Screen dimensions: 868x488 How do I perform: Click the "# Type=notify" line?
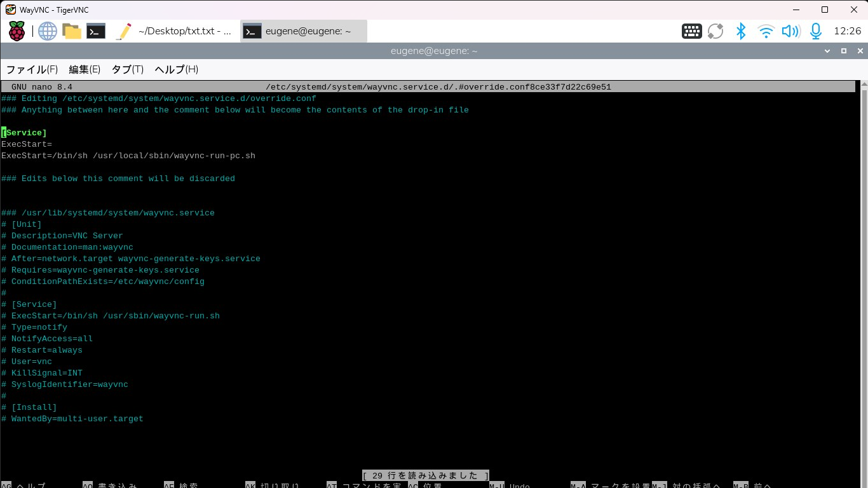click(34, 327)
